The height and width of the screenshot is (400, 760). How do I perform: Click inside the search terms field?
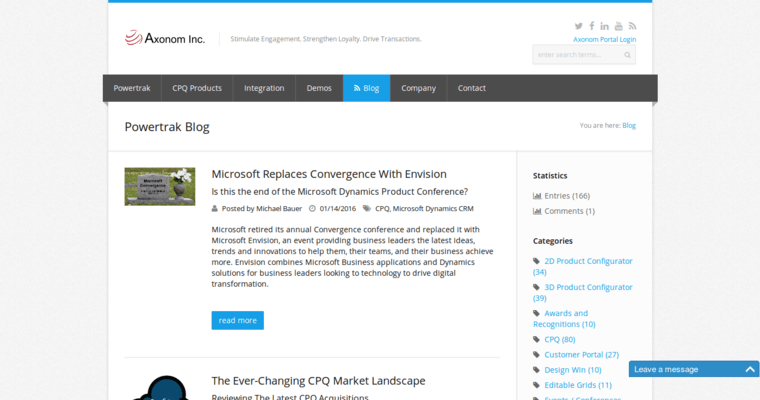pyautogui.click(x=575, y=56)
